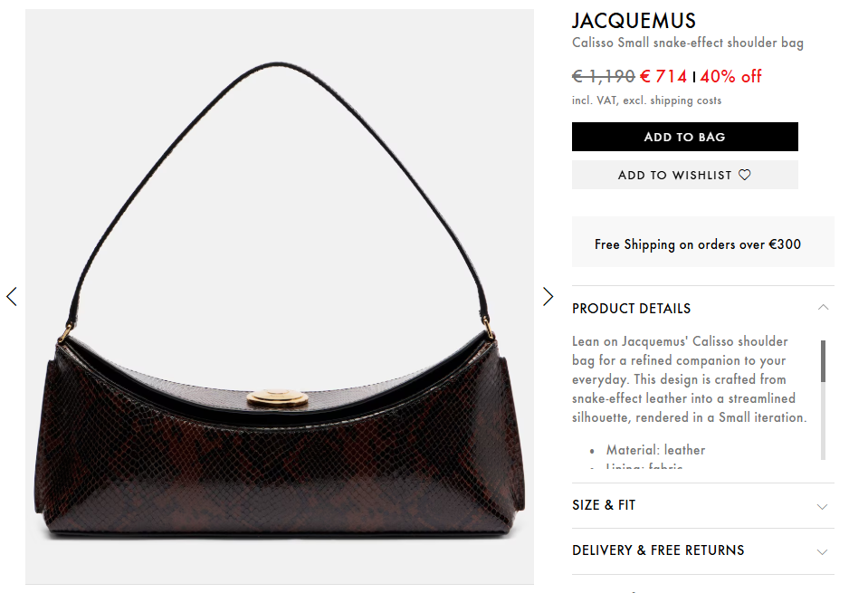The height and width of the screenshot is (593, 868).
Task: Click the Add to Wishlist text
Action: pyautogui.click(x=674, y=175)
